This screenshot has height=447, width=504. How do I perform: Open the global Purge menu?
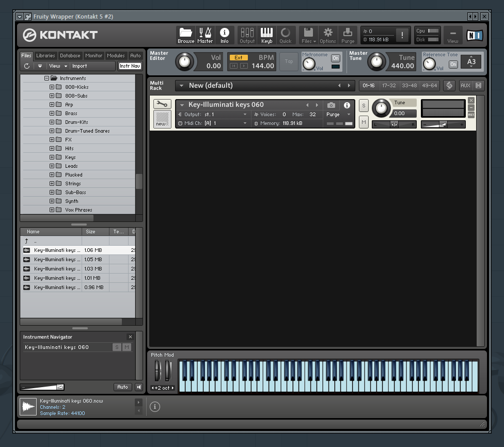tap(348, 35)
